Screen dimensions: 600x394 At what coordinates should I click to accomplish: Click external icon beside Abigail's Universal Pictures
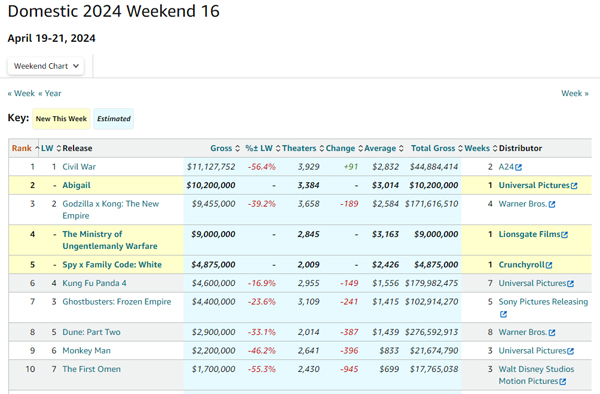(x=574, y=186)
